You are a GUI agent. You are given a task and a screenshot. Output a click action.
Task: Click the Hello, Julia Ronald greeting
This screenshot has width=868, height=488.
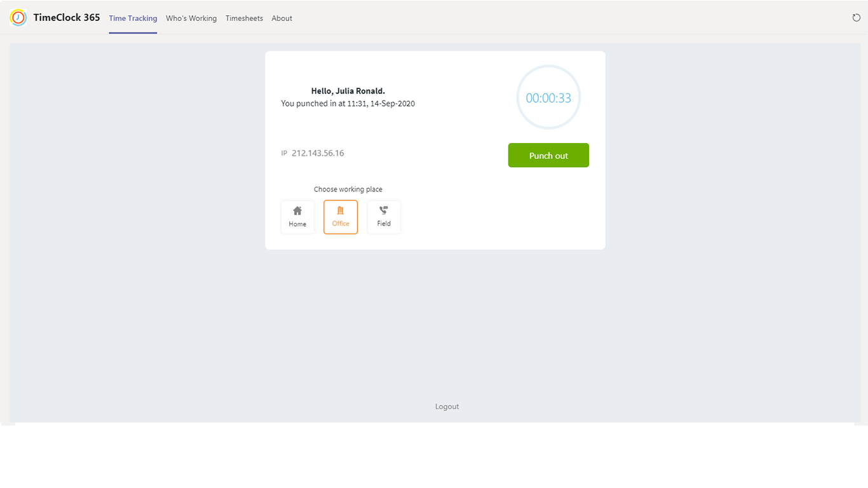(348, 91)
